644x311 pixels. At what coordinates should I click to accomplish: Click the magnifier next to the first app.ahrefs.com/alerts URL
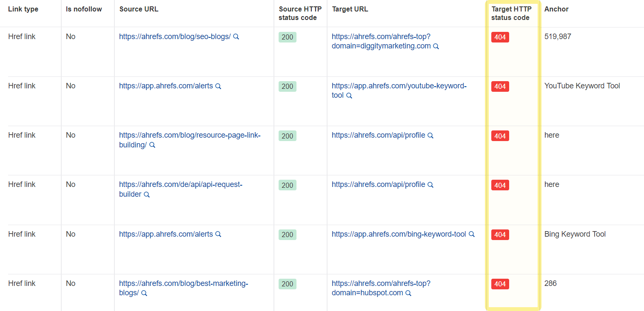click(x=218, y=86)
